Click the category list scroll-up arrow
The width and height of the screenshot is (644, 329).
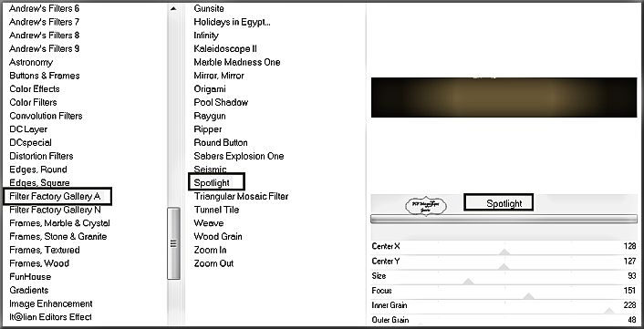173,8
